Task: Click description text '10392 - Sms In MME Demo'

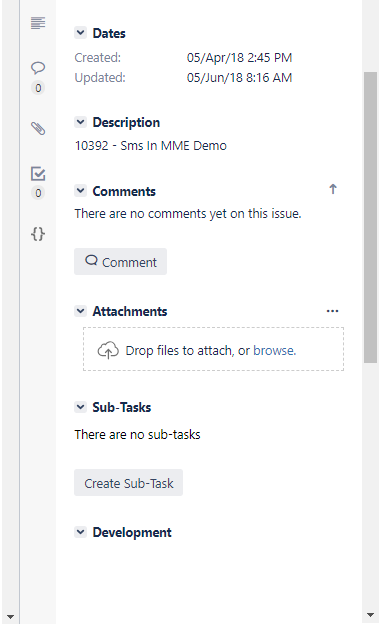Action: 150,146
